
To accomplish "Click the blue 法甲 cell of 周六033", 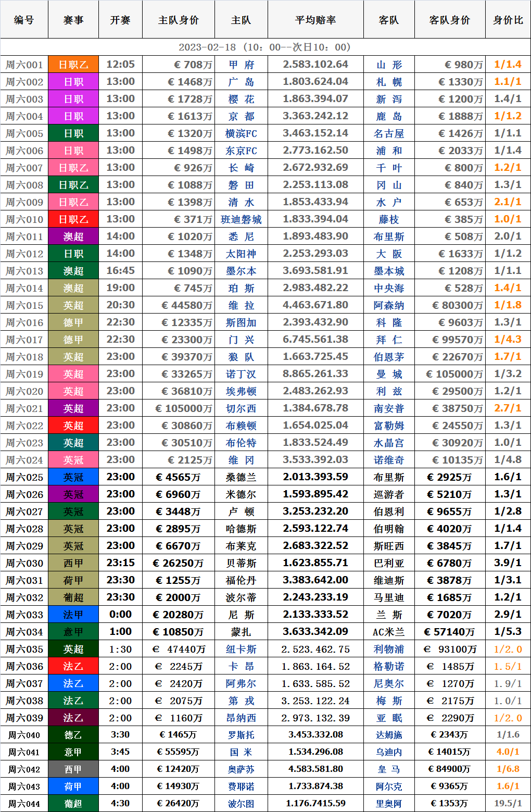I will click(x=73, y=615).
